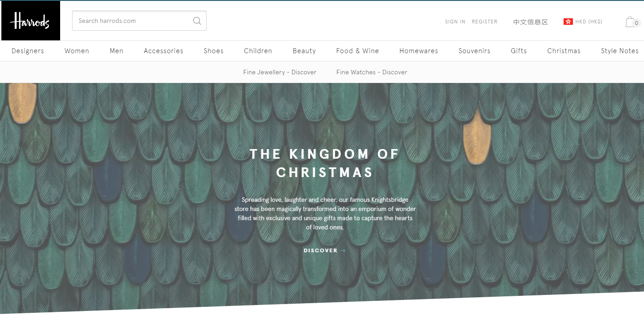The width and height of the screenshot is (644, 322).
Task: Open the Chinese information zone link
Action: 531,22
